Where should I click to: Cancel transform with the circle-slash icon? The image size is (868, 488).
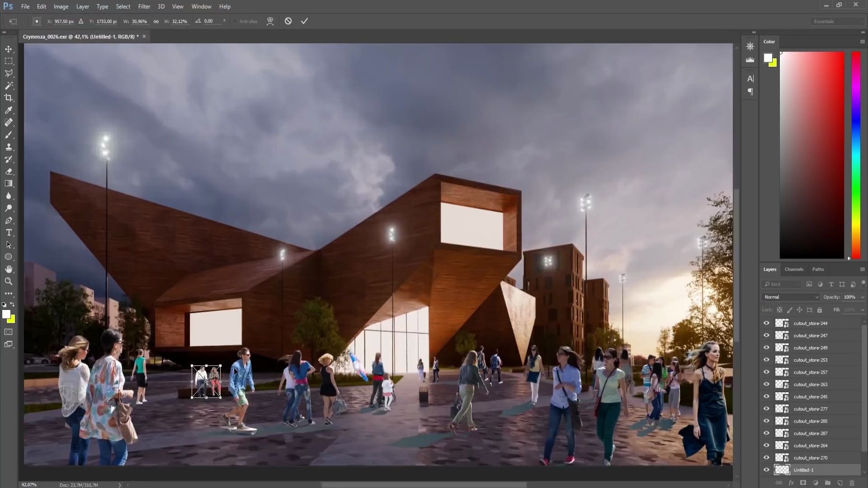[x=288, y=21]
